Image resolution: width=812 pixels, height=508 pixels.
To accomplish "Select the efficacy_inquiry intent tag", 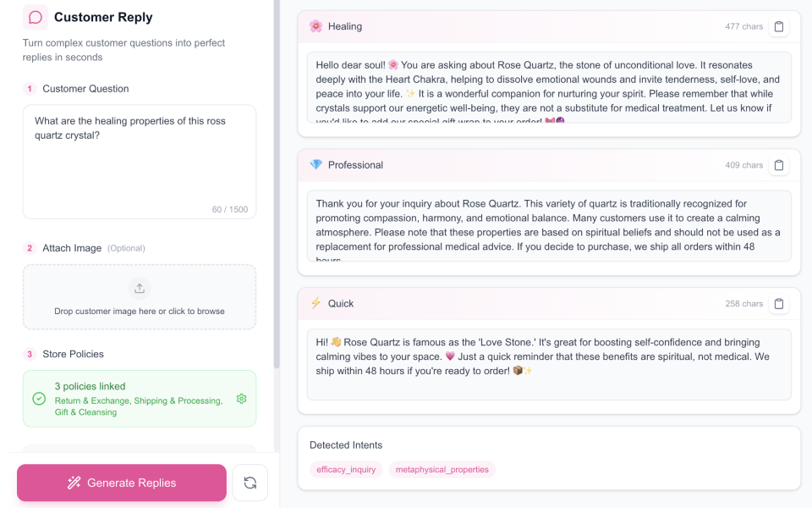I will tap(346, 469).
